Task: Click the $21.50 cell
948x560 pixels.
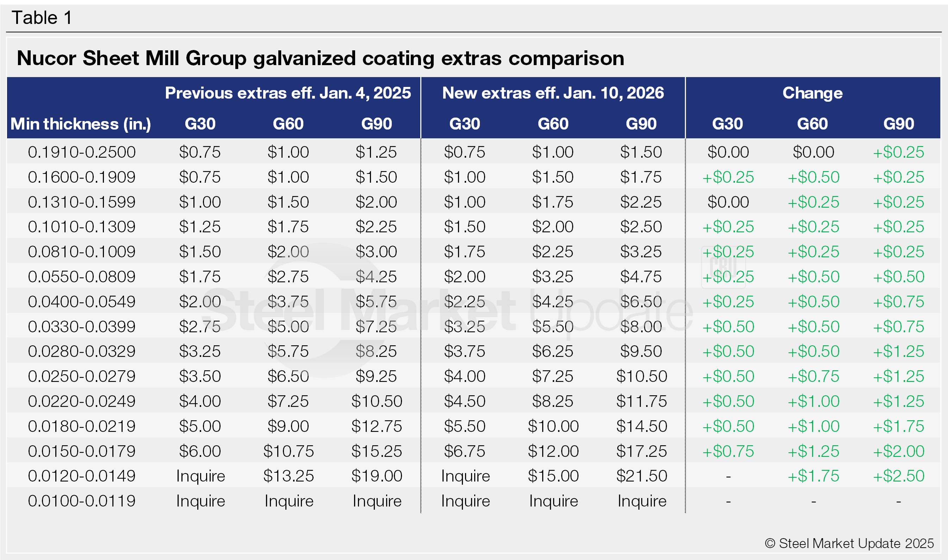Action: pos(641,476)
